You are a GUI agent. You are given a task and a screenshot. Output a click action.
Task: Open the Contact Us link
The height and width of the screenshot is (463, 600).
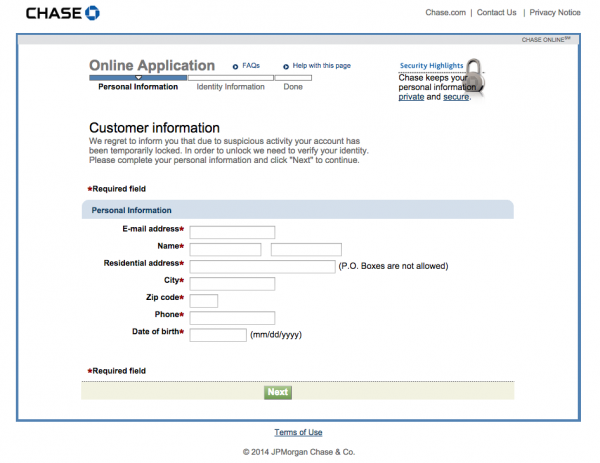coord(496,13)
